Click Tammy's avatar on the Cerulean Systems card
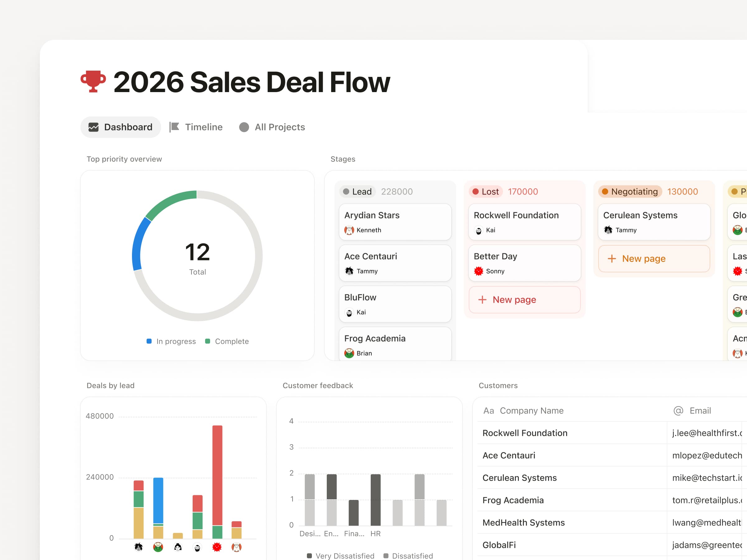747x560 pixels. pyautogui.click(x=608, y=230)
